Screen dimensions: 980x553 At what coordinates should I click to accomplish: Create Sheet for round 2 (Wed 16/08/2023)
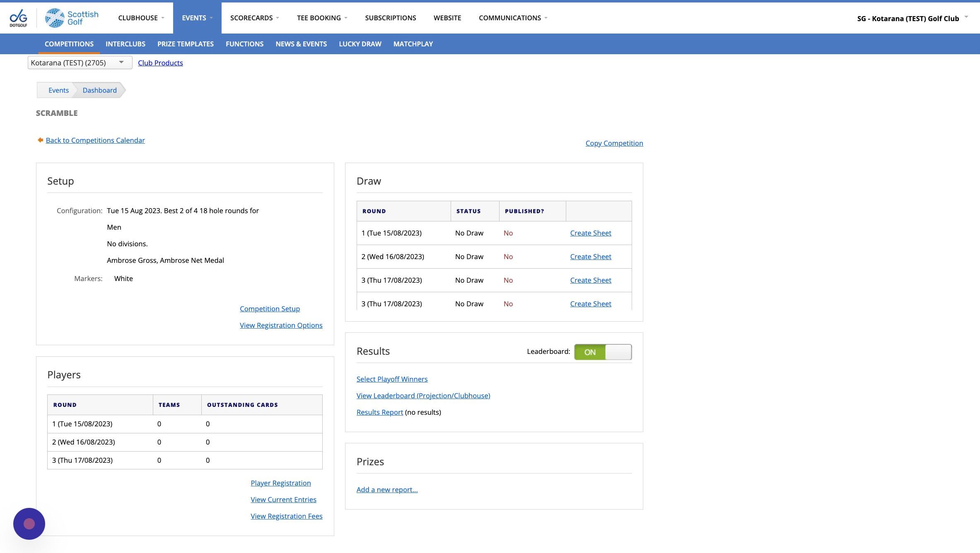tap(590, 256)
